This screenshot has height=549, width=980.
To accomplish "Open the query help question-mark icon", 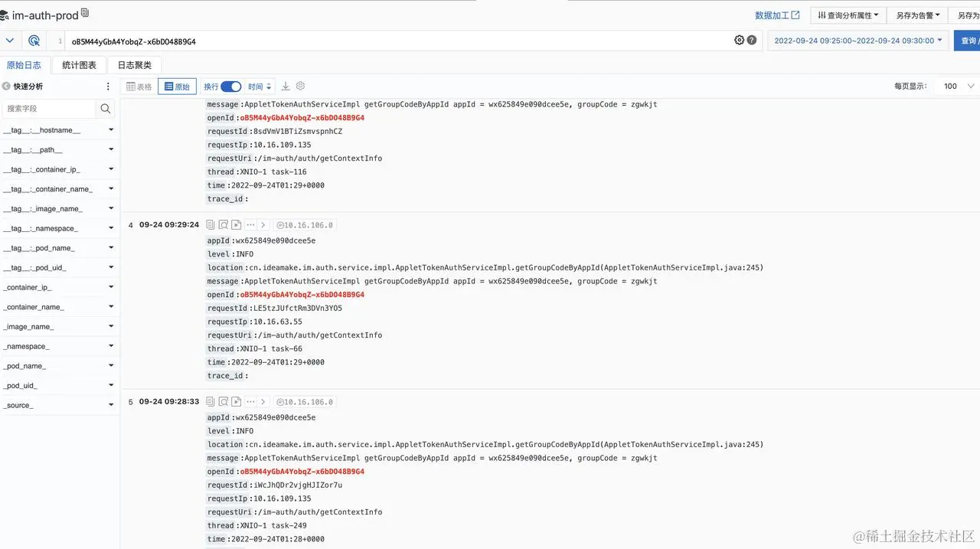I will (x=752, y=41).
